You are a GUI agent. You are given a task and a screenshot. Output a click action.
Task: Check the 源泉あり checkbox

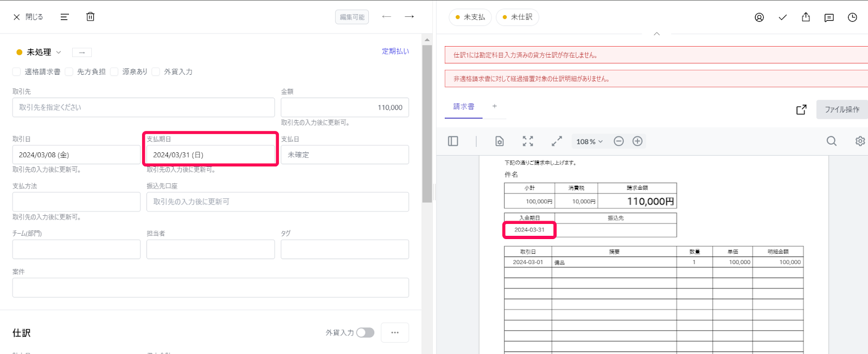(114, 72)
